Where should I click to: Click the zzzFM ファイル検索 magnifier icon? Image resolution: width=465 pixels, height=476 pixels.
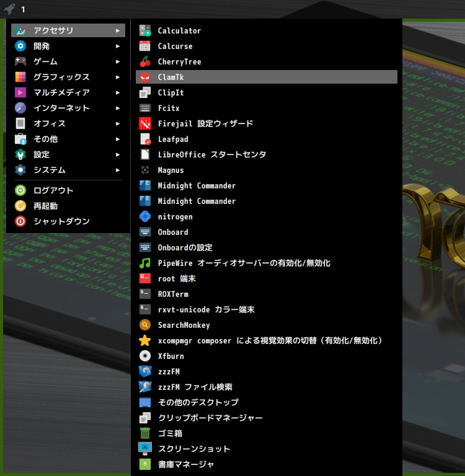pyautogui.click(x=145, y=387)
